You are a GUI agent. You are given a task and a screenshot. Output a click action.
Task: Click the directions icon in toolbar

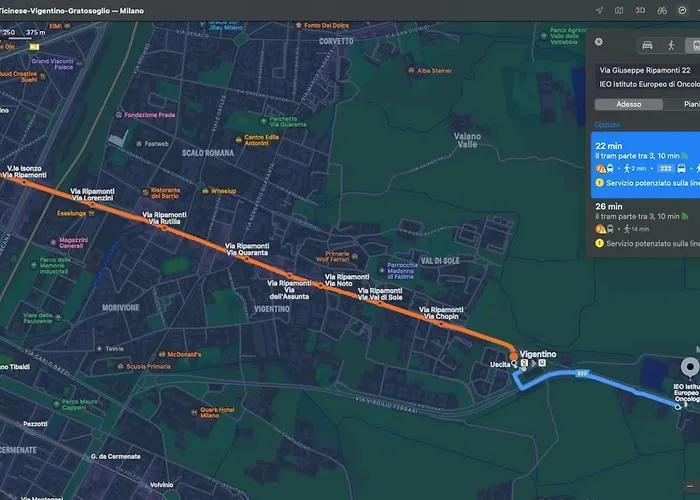682,10
